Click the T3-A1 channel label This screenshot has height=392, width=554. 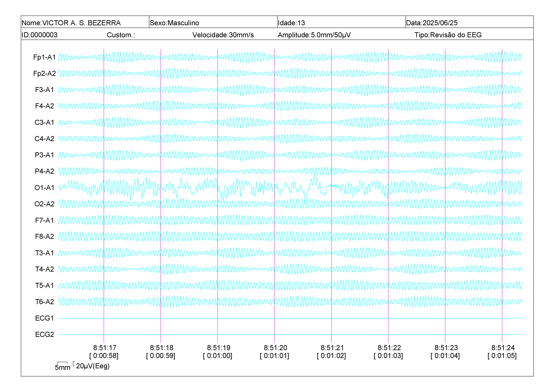[x=45, y=253]
